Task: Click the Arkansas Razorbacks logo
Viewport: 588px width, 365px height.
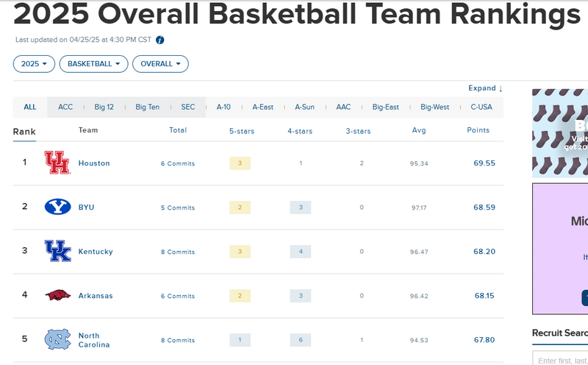Action: [57, 295]
